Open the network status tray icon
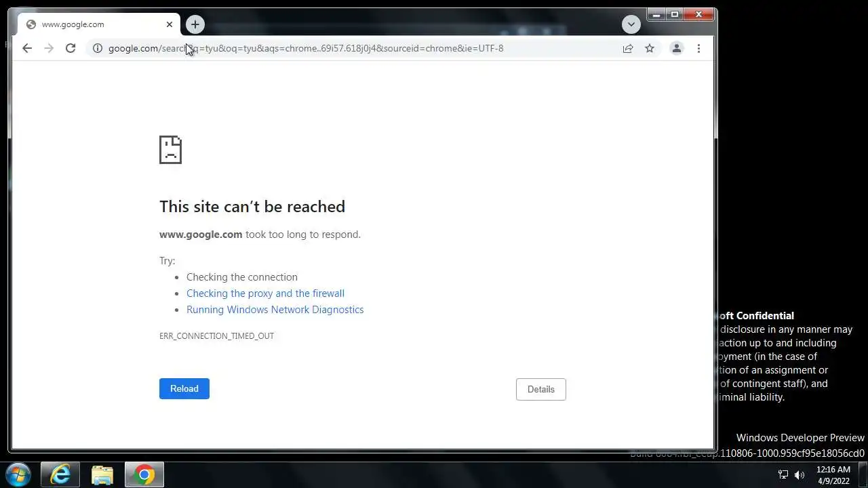Viewport: 868px width, 488px height. point(783,475)
